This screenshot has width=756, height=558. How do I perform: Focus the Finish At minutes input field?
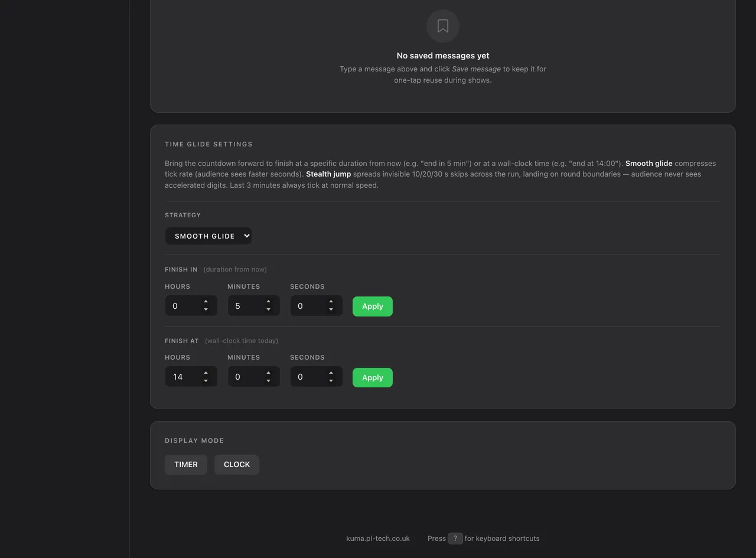click(253, 377)
